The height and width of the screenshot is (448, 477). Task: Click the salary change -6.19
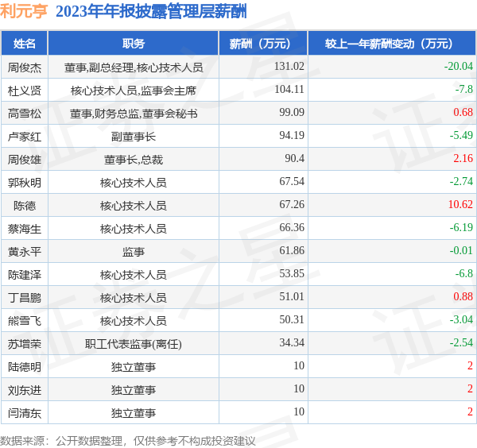pyautogui.click(x=461, y=227)
